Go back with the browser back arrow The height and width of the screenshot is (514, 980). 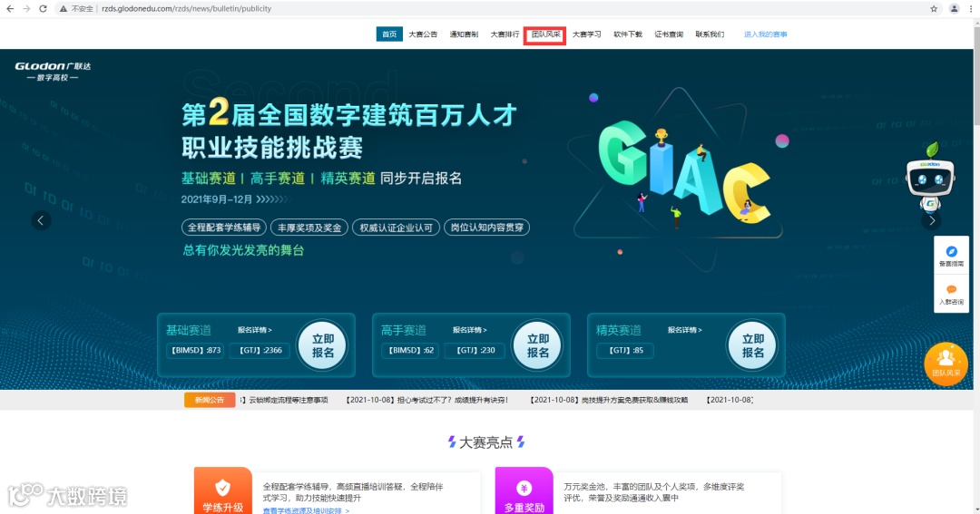pyautogui.click(x=10, y=9)
